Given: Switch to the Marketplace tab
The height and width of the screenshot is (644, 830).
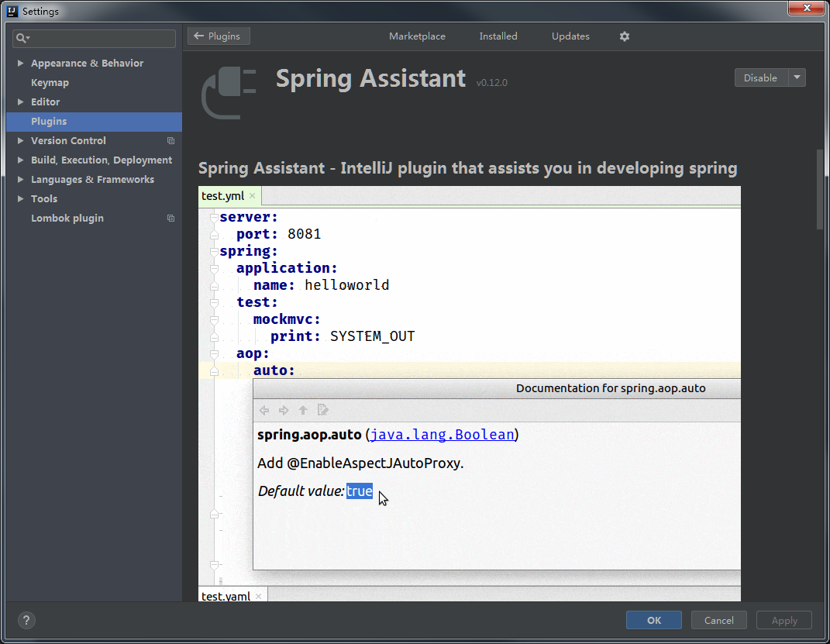Looking at the screenshot, I should (x=417, y=36).
